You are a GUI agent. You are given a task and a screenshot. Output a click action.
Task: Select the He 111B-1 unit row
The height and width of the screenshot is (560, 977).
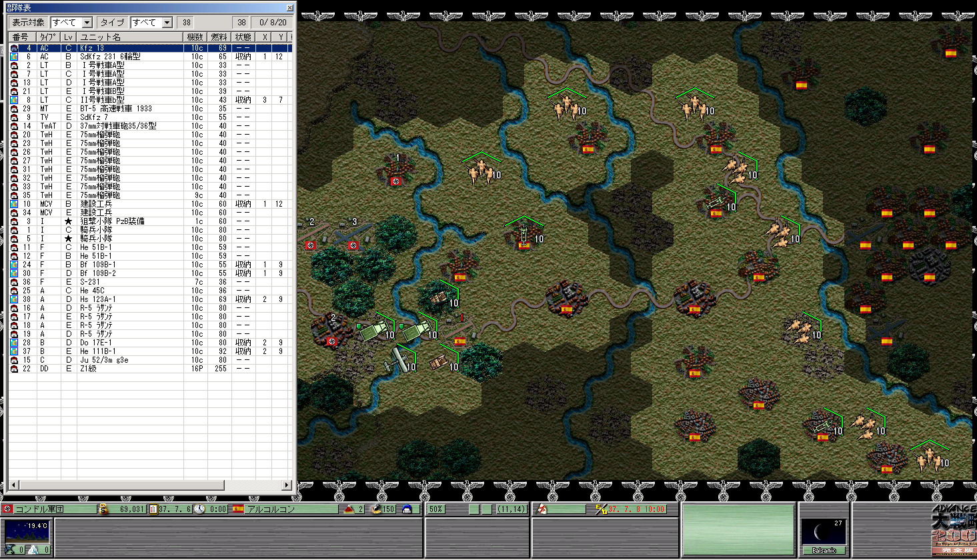pos(150,351)
